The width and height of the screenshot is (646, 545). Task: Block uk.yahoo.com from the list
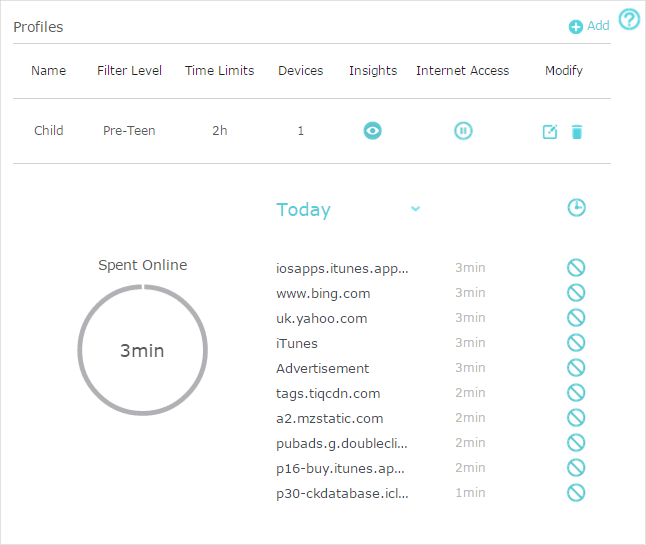tap(576, 318)
